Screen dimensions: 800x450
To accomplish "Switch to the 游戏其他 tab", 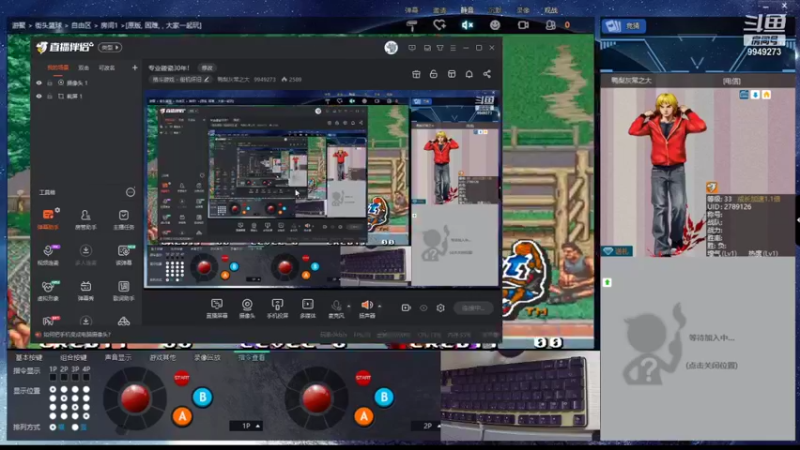I will click(x=163, y=358).
